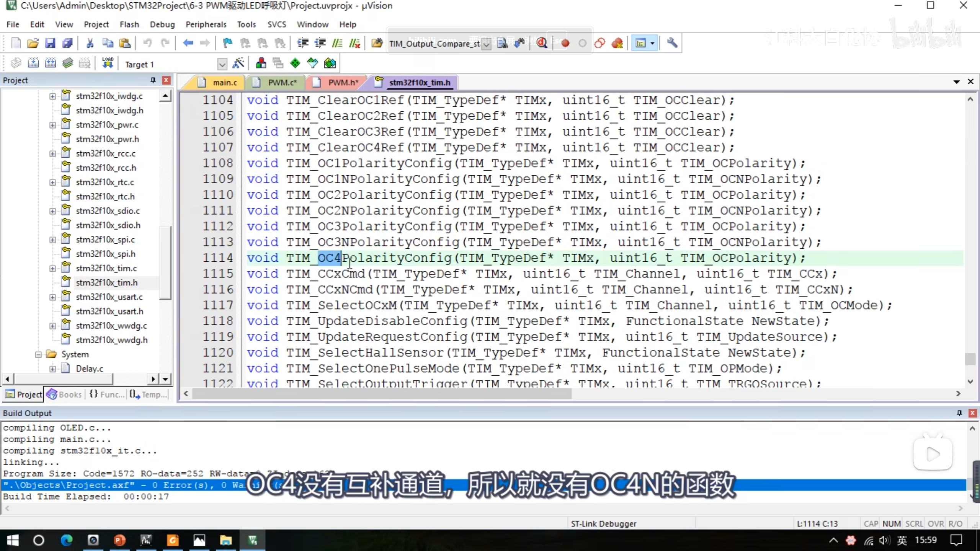Viewport: 980px width, 551px height.
Task: Pin the Project panel via pushpin
Action: 153,80
